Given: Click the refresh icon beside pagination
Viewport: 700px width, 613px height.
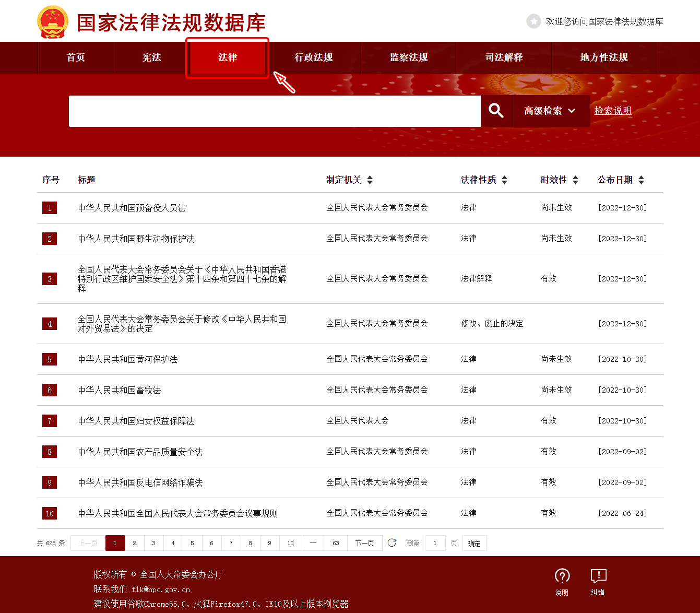Looking at the screenshot, I should pos(392,543).
